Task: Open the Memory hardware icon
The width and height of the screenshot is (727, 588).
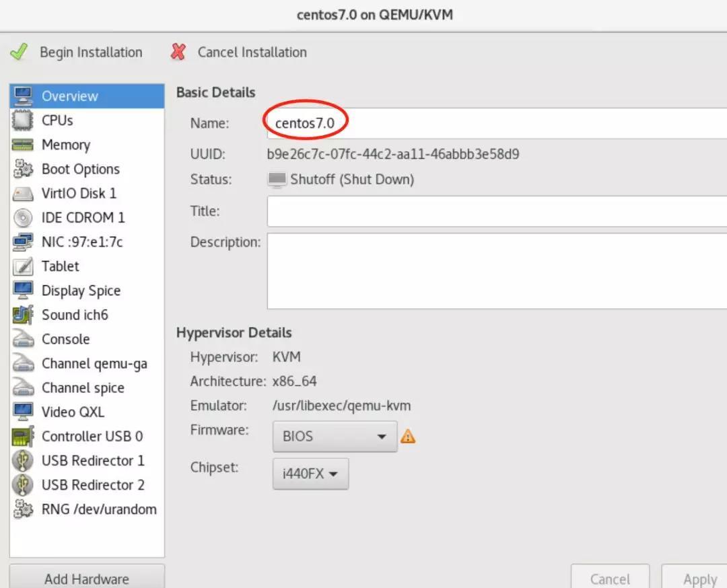Action: [x=23, y=145]
